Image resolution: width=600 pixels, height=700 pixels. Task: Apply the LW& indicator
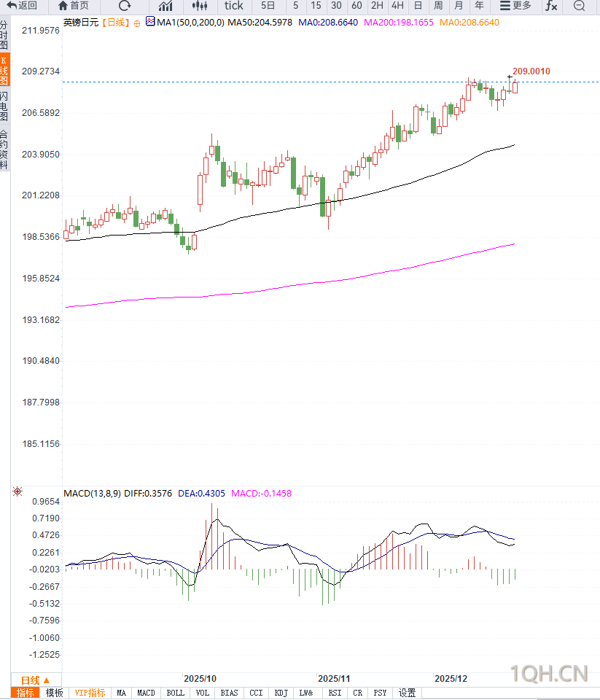306,693
